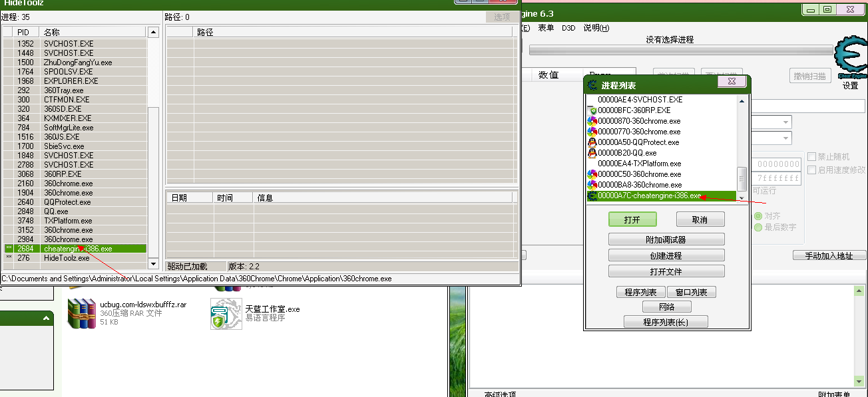The image size is (868, 397).
Task: Click the 天蓝工作室.exe program icon
Action: (x=226, y=314)
